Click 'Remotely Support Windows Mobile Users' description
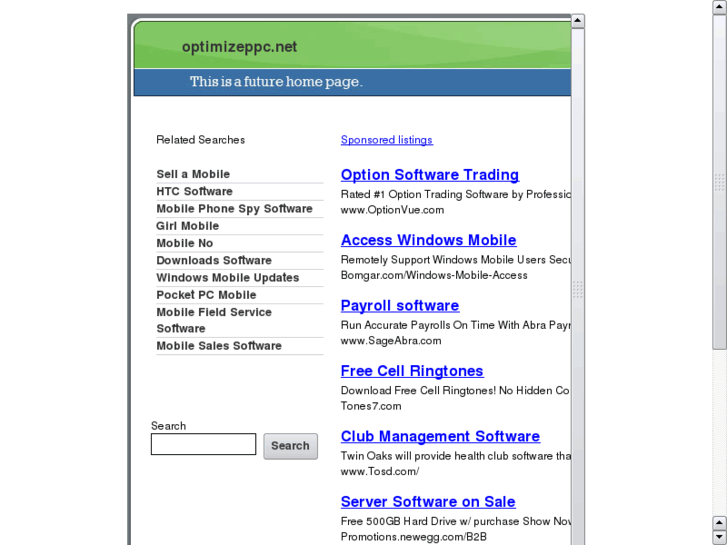Screen dimensions: 727x545 456,260
